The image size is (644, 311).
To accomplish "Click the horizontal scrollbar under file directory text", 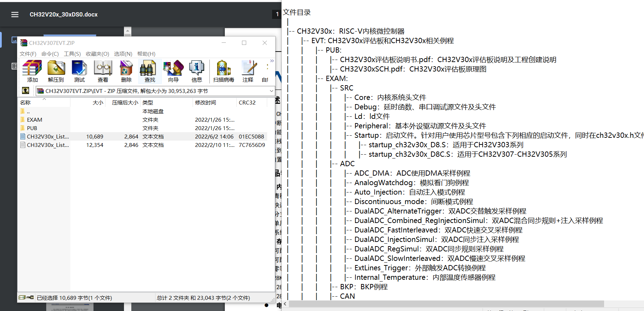I will click(x=445, y=304).
